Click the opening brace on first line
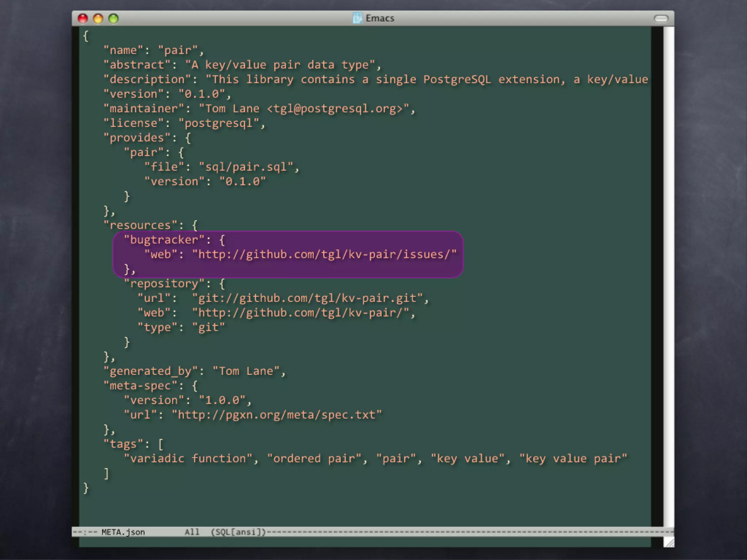This screenshot has height=560, width=747. [x=86, y=36]
